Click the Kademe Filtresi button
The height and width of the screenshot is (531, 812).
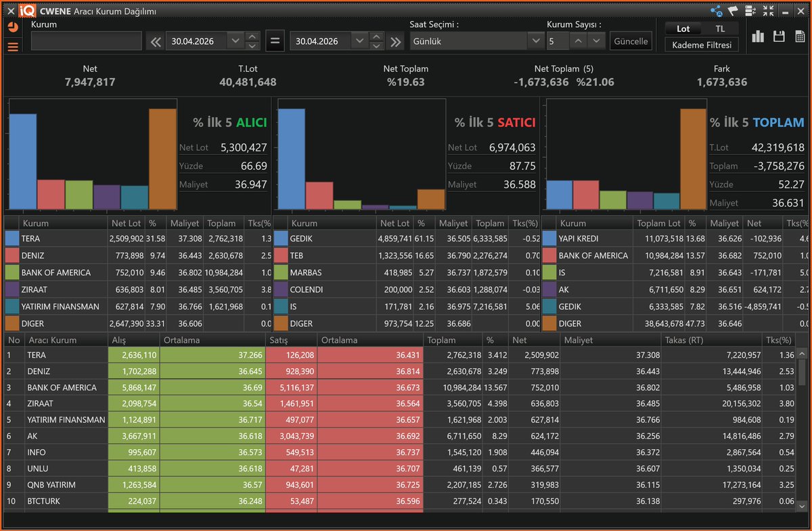pyautogui.click(x=702, y=45)
